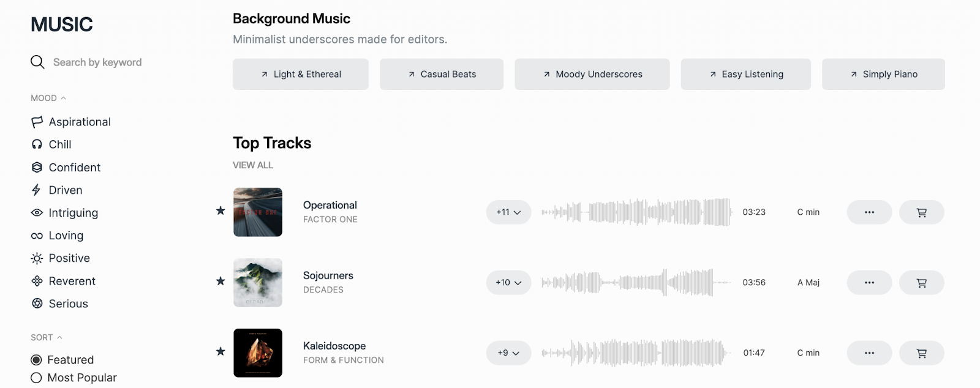Select the Loving infinity icon

point(37,235)
